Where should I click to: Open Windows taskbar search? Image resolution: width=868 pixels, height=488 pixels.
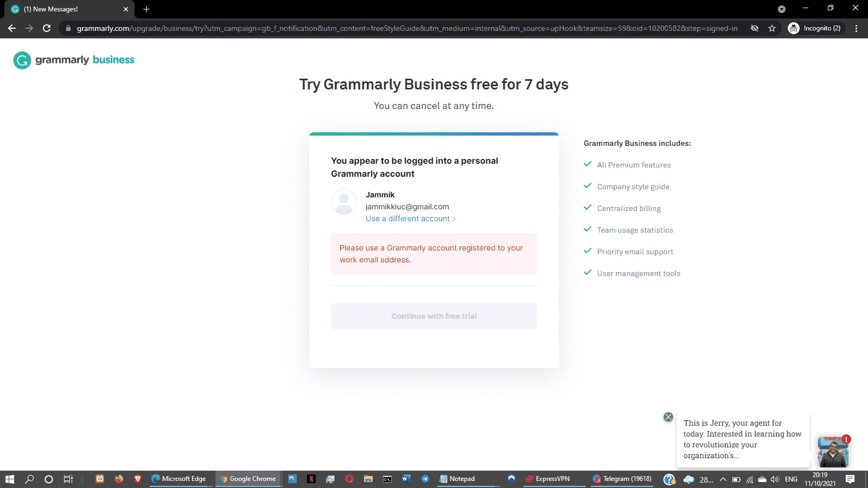[30, 479]
